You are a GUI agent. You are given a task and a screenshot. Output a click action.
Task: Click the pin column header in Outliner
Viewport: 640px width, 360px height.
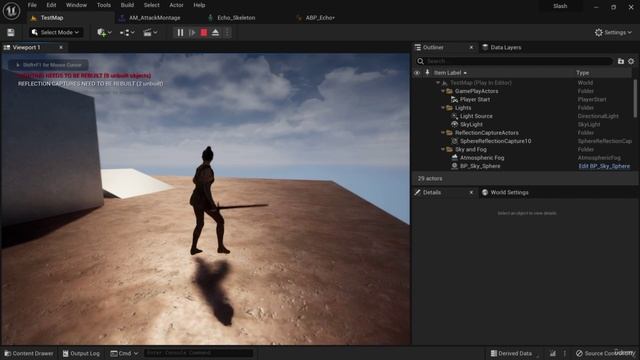point(427,73)
